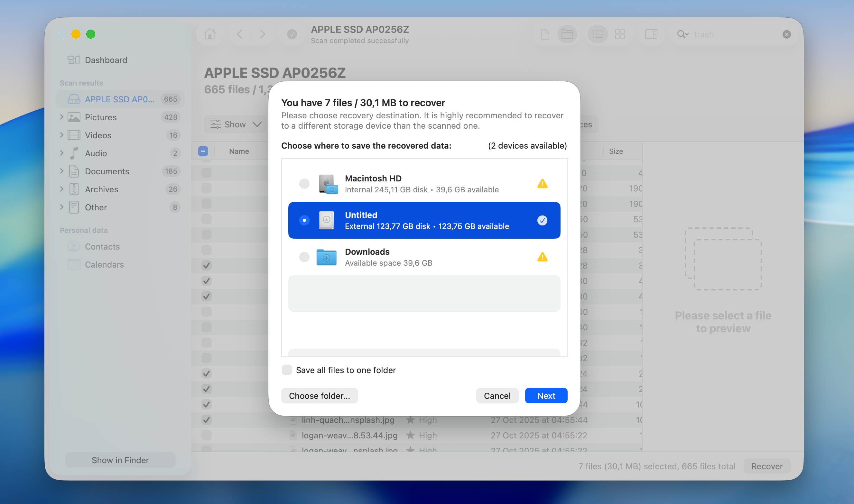Image resolution: width=854 pixels, height=504 pixels.
Task: Click the Contacts icon under Personal data
Action: (74, 247)
